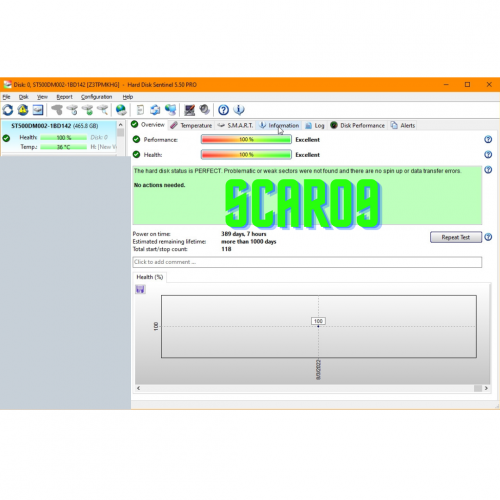
Task: Click the green check icon beside Performance label
Action: click(x=136, y=139)
